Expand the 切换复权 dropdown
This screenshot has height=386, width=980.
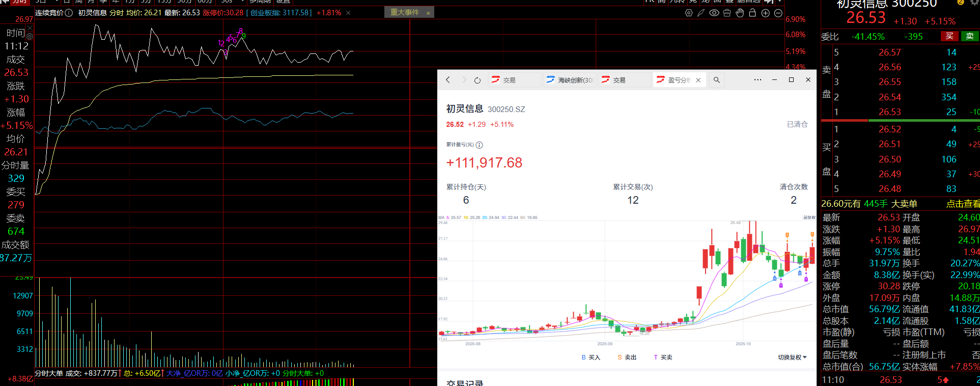coord(793,357)
